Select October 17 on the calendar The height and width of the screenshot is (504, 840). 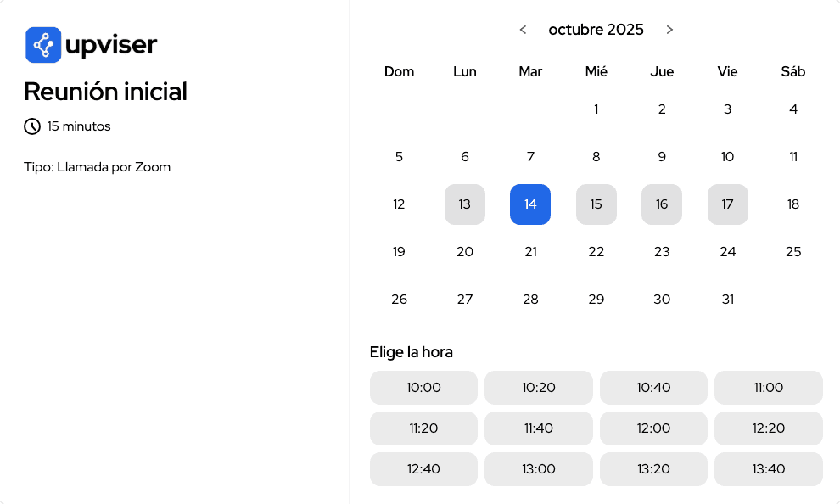(x=728, y=204)
